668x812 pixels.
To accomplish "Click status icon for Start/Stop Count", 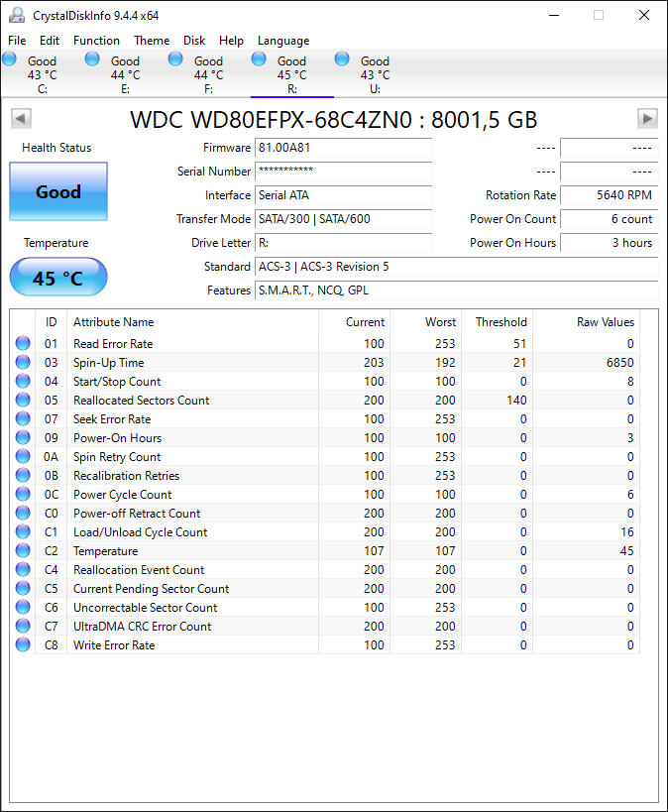I will tap(23, 381).
